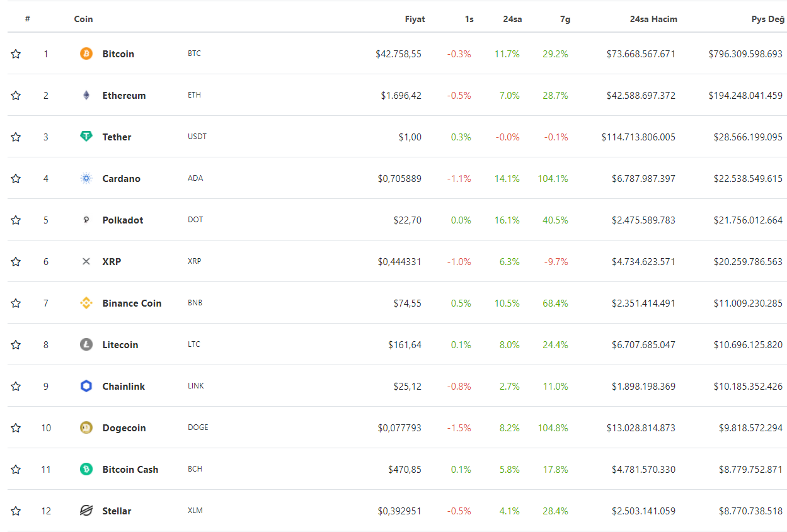
Task: Click Stellar's volume $2.503.141.059
Action: point(643,511)
